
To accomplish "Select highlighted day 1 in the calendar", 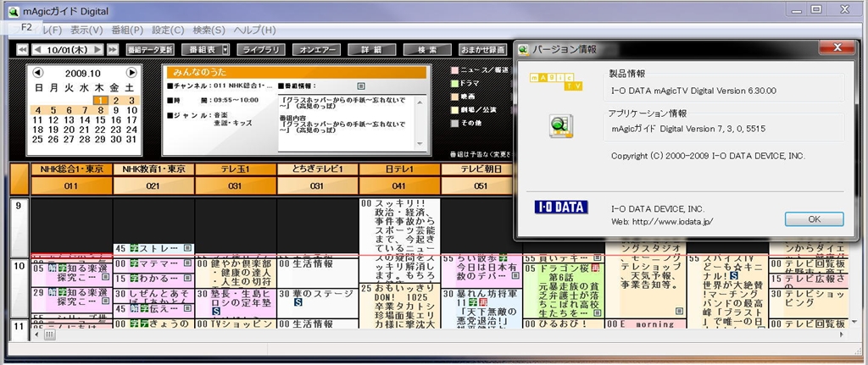I will (100, 100).
